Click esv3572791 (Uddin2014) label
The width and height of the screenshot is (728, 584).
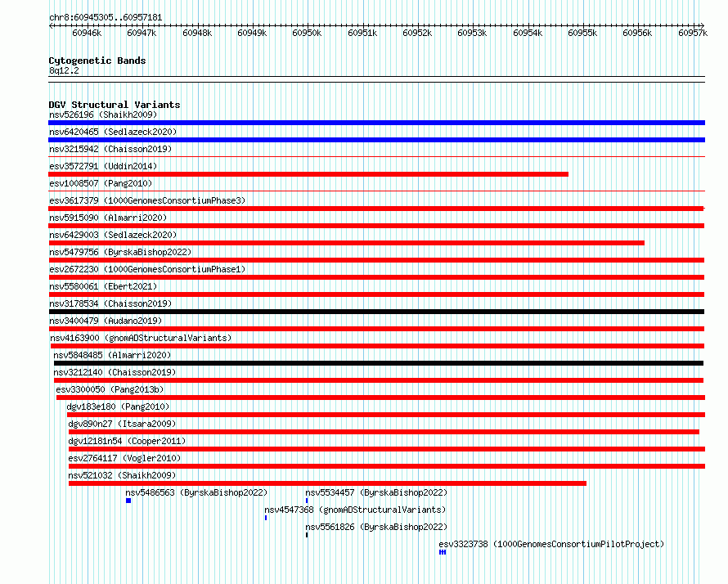coord(103,166)
